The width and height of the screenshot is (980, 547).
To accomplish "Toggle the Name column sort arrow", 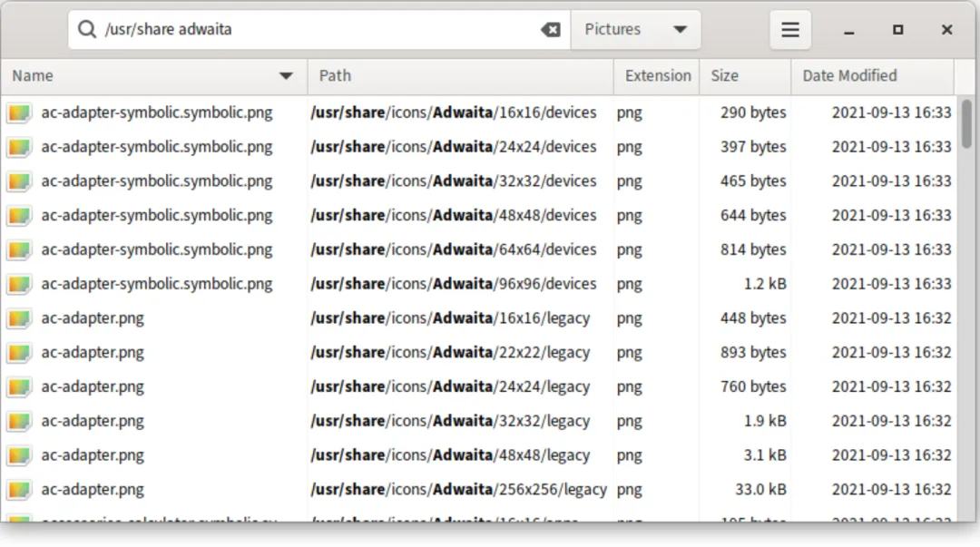I will click(x=286, y=76).
